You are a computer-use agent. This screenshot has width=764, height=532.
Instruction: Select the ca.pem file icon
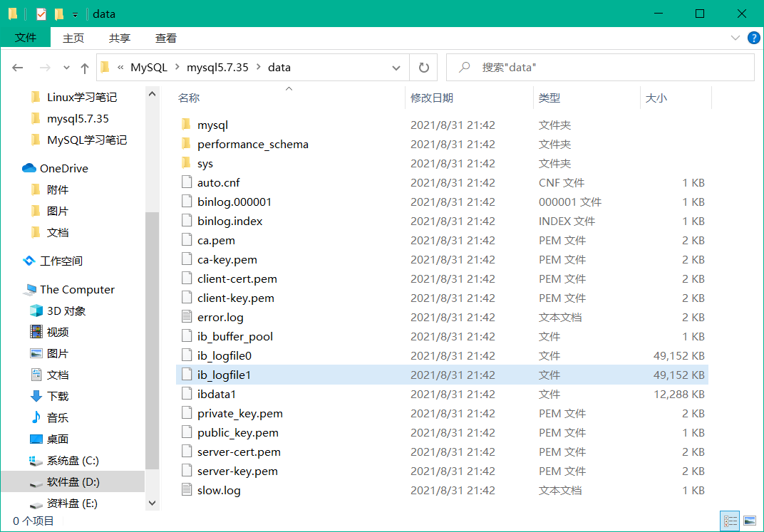(x=186, y=240)
